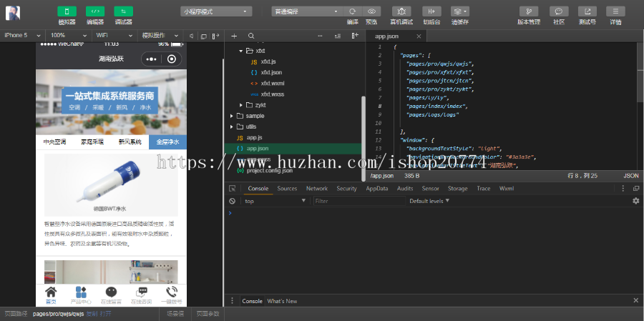Click the clear console icon
This screenshot has width=644, height=321.
coord(232,201)
